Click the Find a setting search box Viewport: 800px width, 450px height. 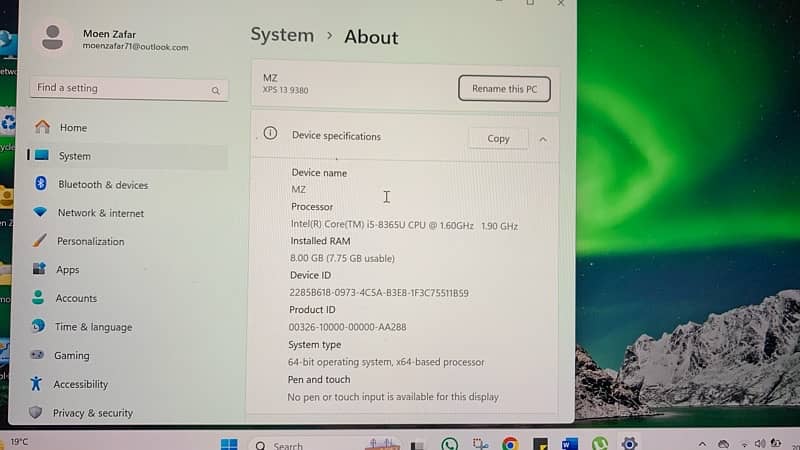pyautogui.click(x=128, y=89)
